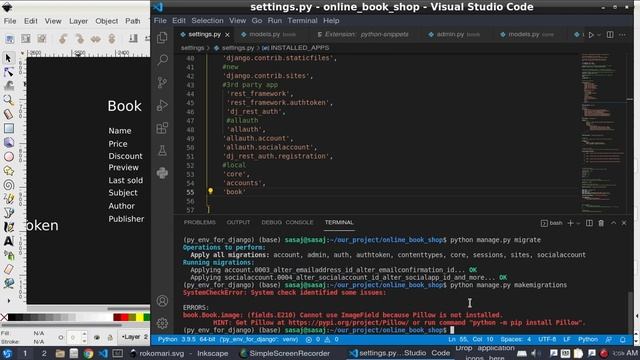Click the lightbulb on line 55
Image resolution: width=640 pixels, height=360 pixels.
(x=211, y=191)
